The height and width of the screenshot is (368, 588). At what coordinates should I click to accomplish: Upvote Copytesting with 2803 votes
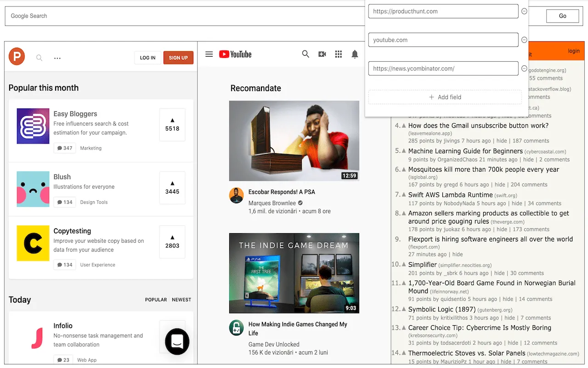coord(172,241)
